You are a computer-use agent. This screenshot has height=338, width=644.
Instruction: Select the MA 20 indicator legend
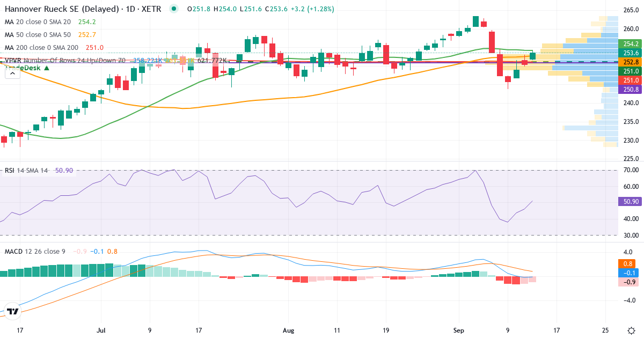(38, 22)
